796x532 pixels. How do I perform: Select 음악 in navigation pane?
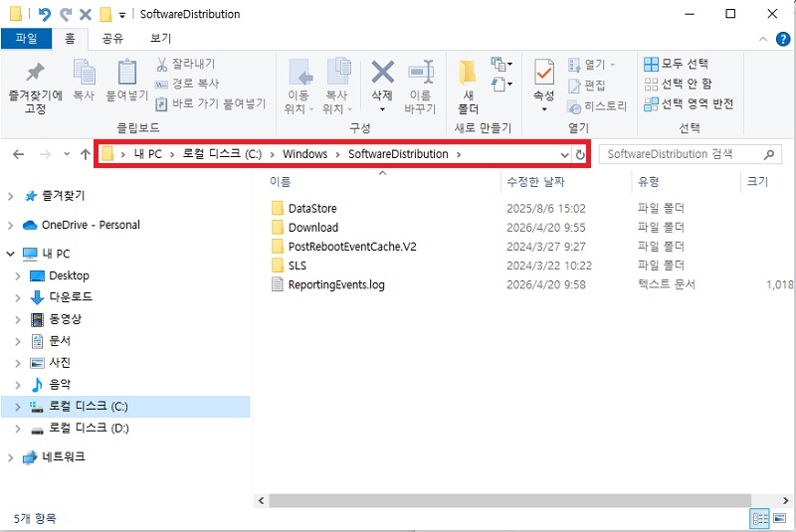60,385
